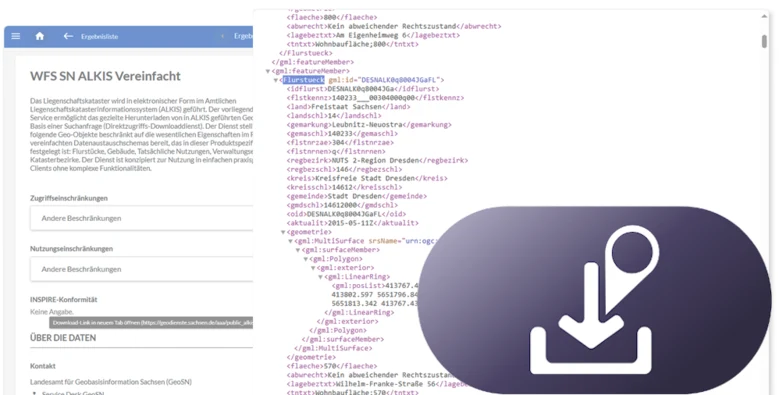The image size is (779, 395).
Task: Click the kreis Kreisfreie Stadt Dresden line
Action: point(367,178)
